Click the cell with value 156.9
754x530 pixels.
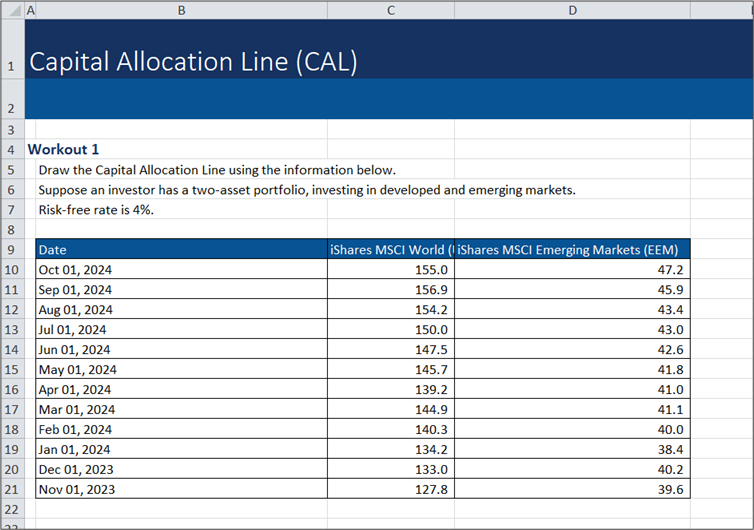390,290
